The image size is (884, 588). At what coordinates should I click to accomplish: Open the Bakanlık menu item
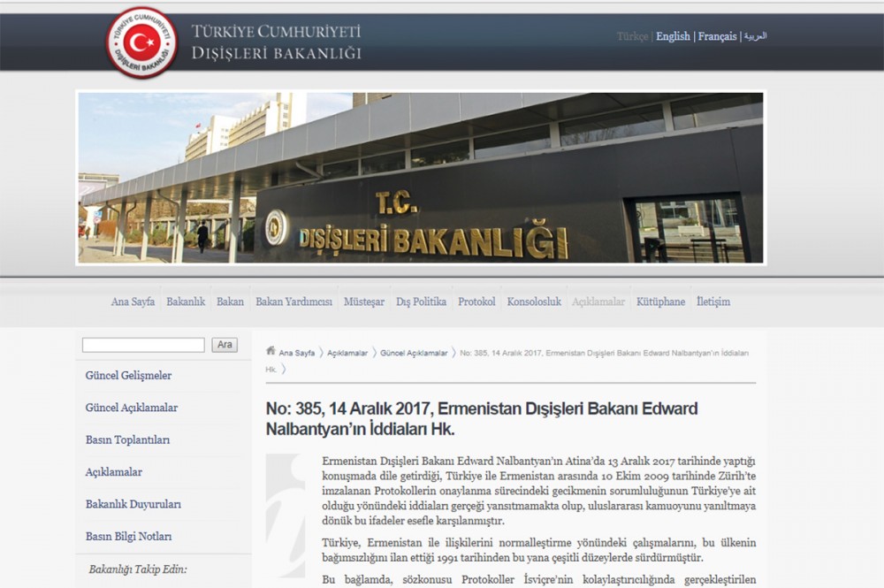coord(186,302)
